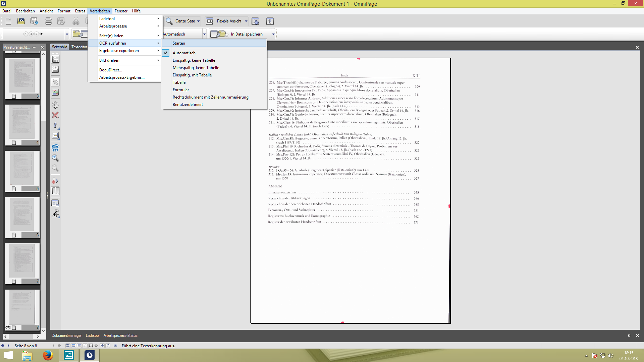Open the Ansicht menu

(46, 11)
